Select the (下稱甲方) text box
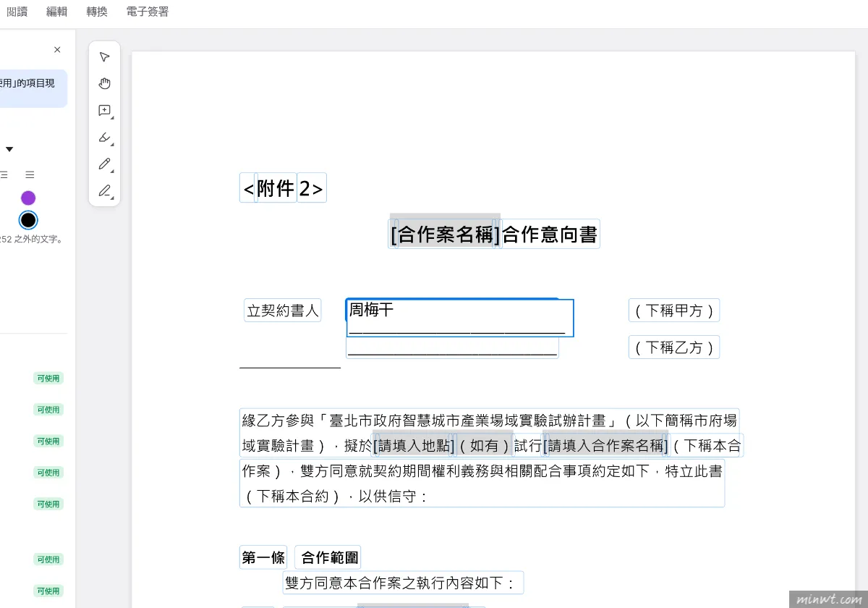The height and width of the screenshot is (608, 868). [674, 311]
